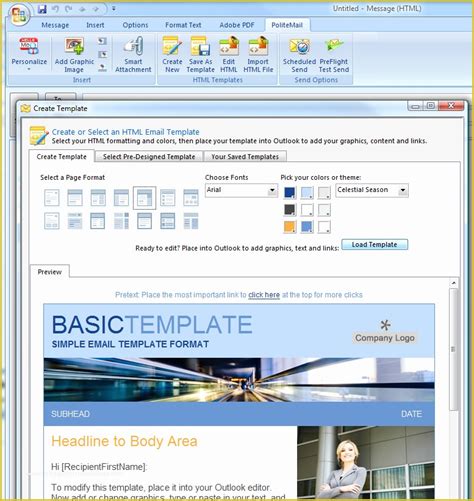Switch to Your Saved Templates tab
The height and width of the screenshot is (501, 474).
[x=245, y=157]
